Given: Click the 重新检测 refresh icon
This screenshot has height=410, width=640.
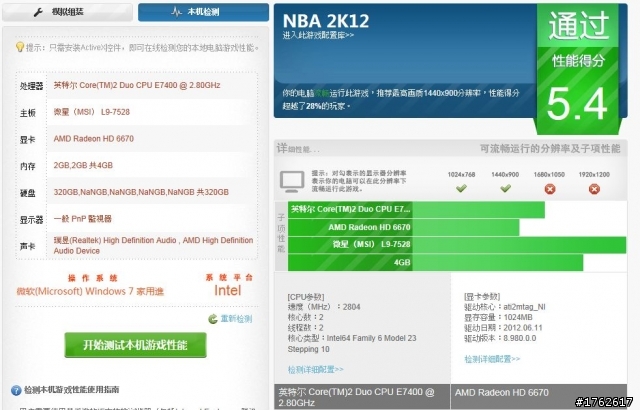Looking at the screenshot, I should (x=213, y=319).
